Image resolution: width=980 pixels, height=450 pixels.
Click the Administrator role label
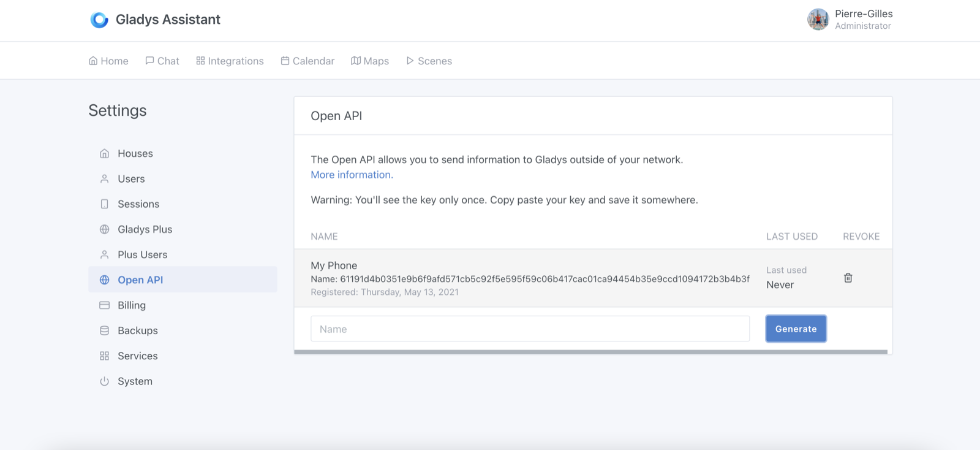click(x=863, y=26)
